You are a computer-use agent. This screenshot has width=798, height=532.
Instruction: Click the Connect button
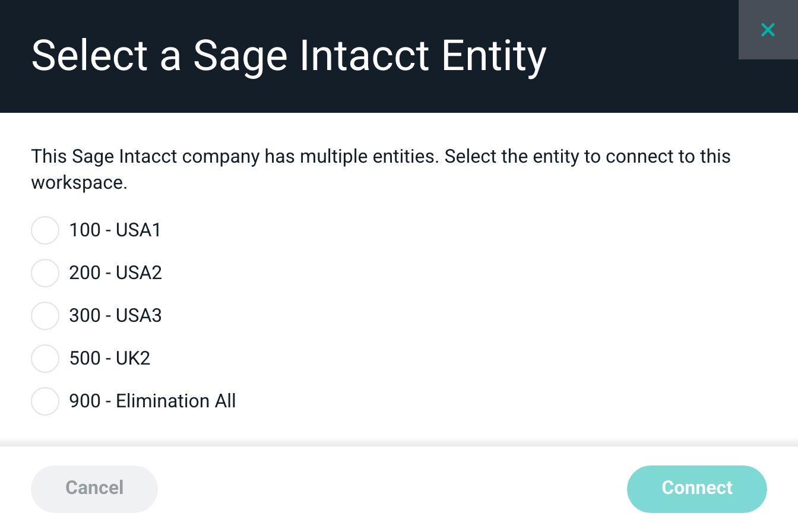(697, 489)
